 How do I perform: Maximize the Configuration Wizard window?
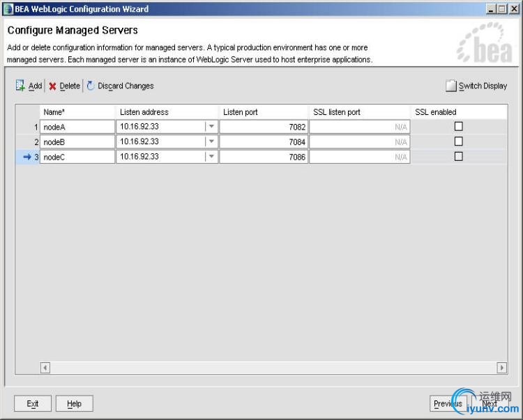(x=502, y=9)
